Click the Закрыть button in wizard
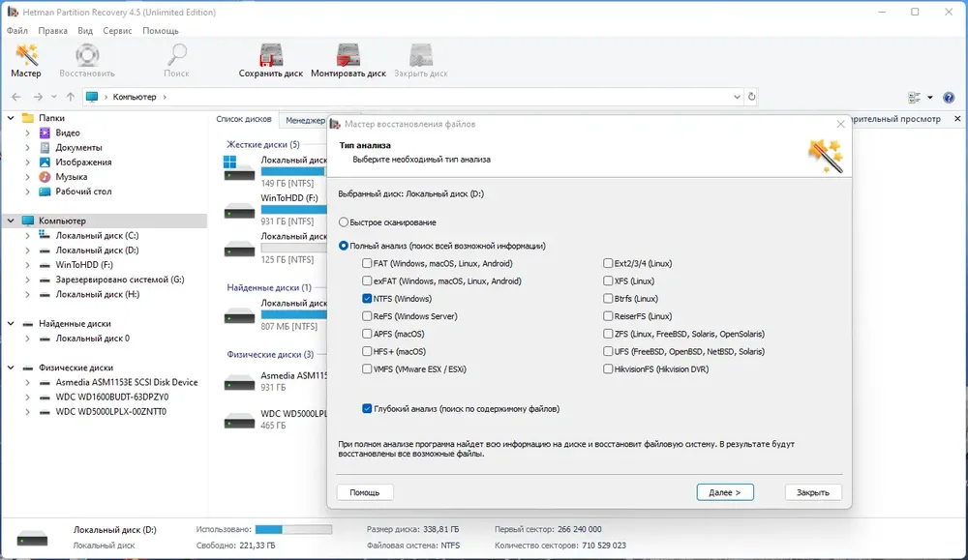The image size is (968, 560). pyautogui.click(x=812, y=492)
